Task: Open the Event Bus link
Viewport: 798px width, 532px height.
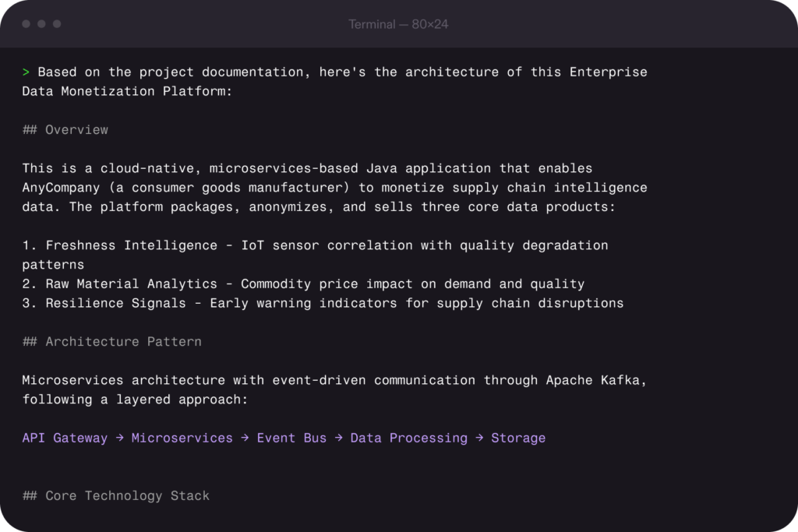Action: coord(292,438)
